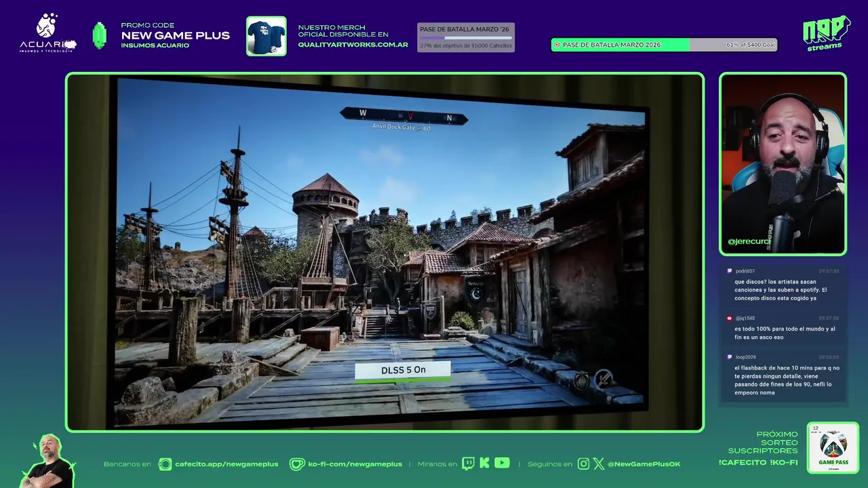Image resolution: width=868 pixels, height=488 pixels.
Task: Click the 'Bancanos en' label
Action: click(x=127, y=464)
